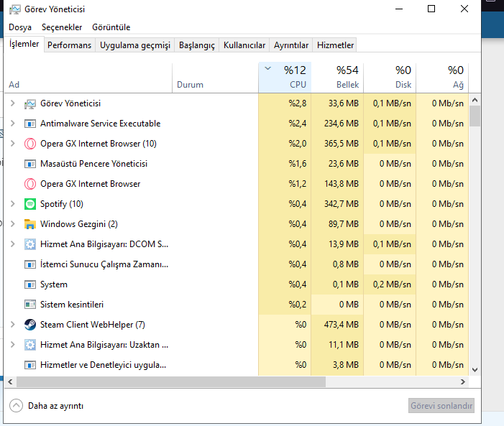Click the Daha az ayrıntı arrow icon
The height and width of the screenshot is (426, 504).
[16, 405]
